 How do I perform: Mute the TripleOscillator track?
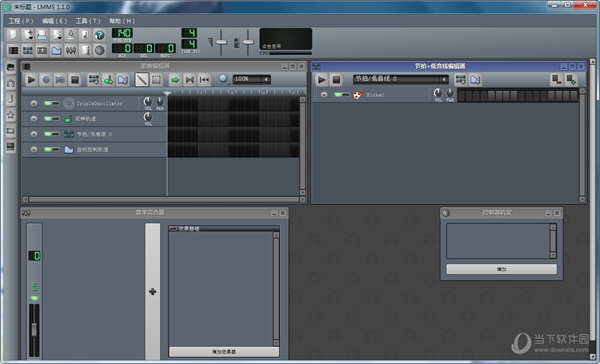(x=47, y=103)
